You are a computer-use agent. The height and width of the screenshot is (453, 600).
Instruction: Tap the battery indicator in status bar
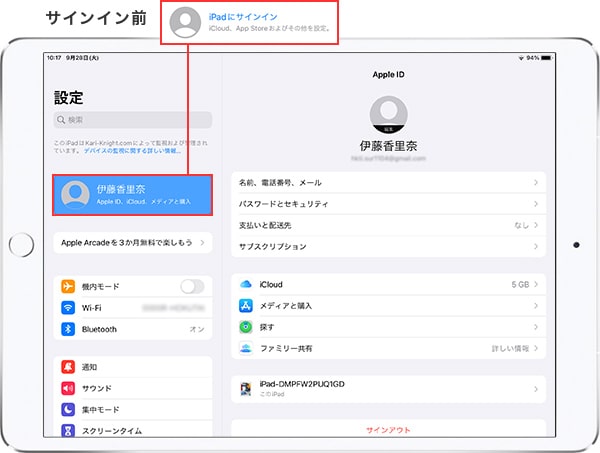[546, 58]
